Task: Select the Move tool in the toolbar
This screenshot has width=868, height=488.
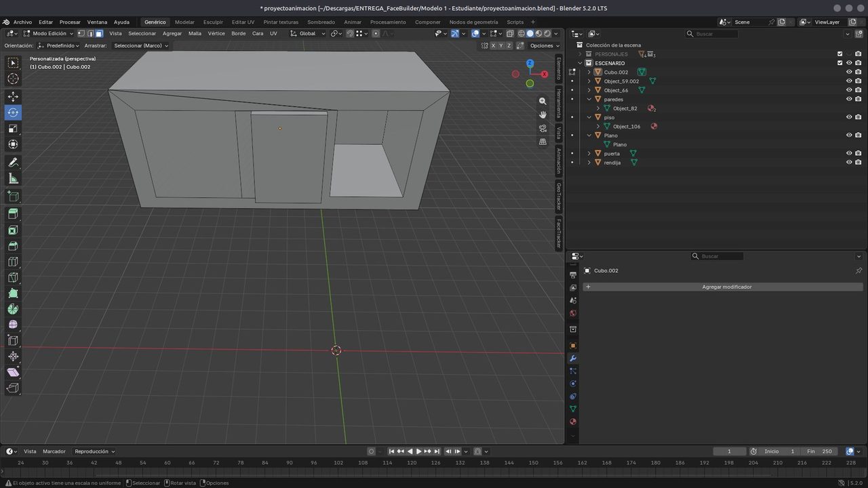Action: (x=13, y=96)
